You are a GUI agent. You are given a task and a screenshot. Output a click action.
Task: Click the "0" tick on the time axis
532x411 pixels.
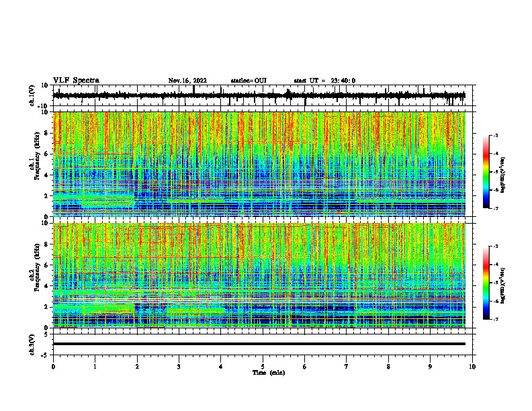(53, 367)
